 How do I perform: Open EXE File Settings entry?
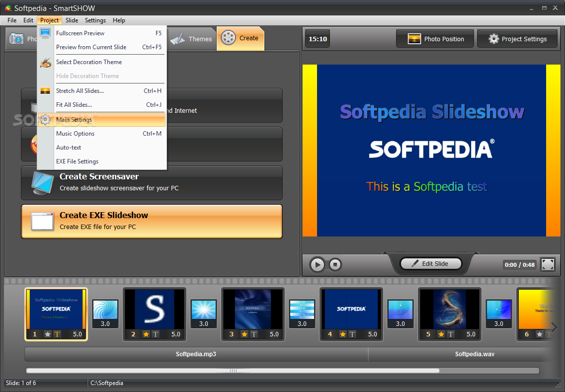(101, 161)
